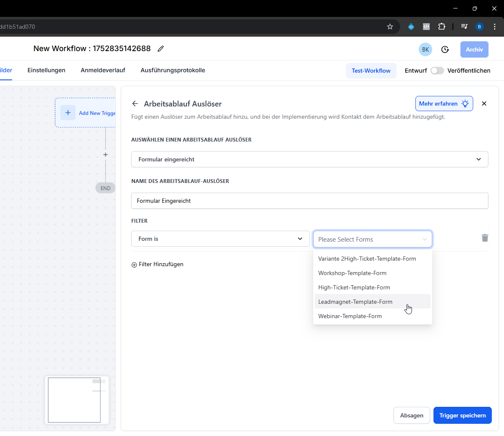The width and height of the screenshot is (504, 436).
Task: Click Filter Hinzufügen link
Action: [157, 264]
